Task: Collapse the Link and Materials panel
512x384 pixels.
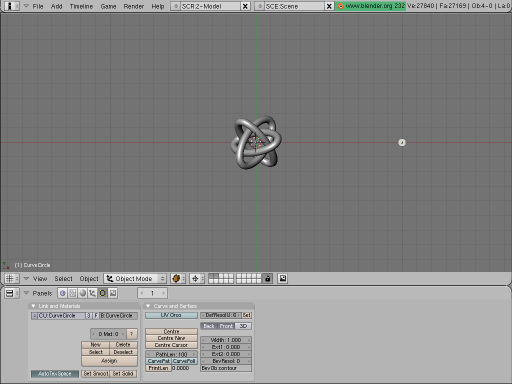Action: point(33,306)
